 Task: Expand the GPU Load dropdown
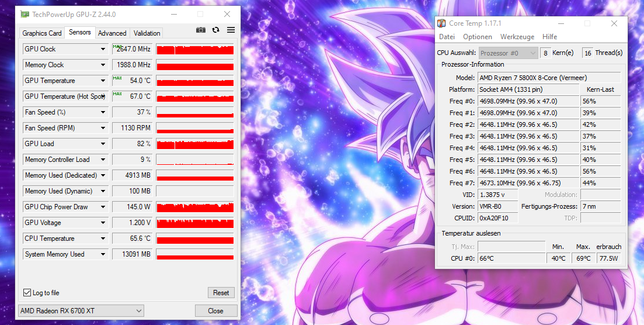click(x=103, y=144)
